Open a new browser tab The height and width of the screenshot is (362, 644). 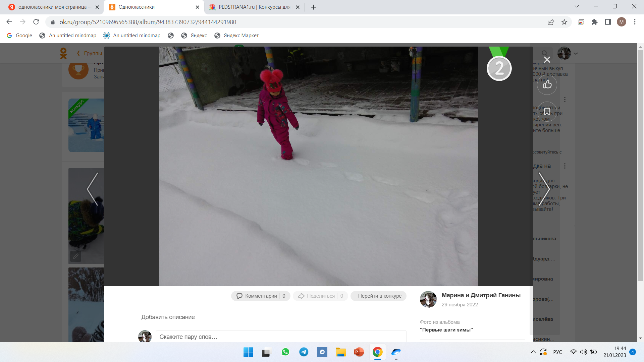point(314,7)
